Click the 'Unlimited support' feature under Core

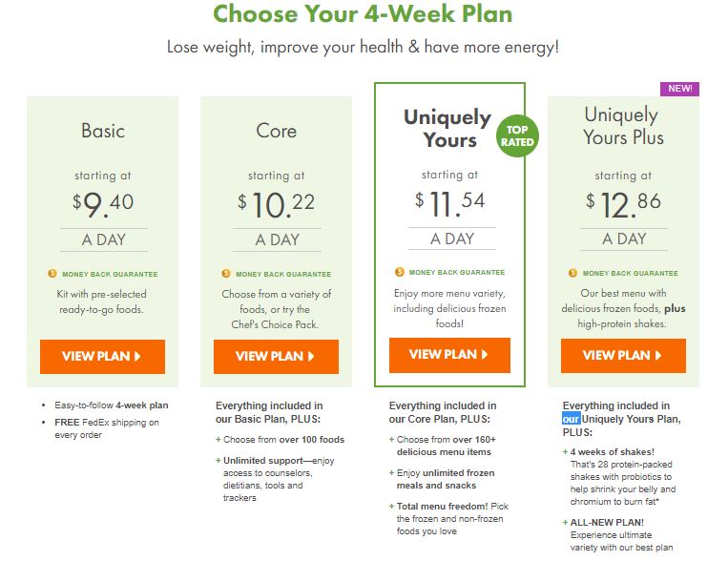pos(263,461)
